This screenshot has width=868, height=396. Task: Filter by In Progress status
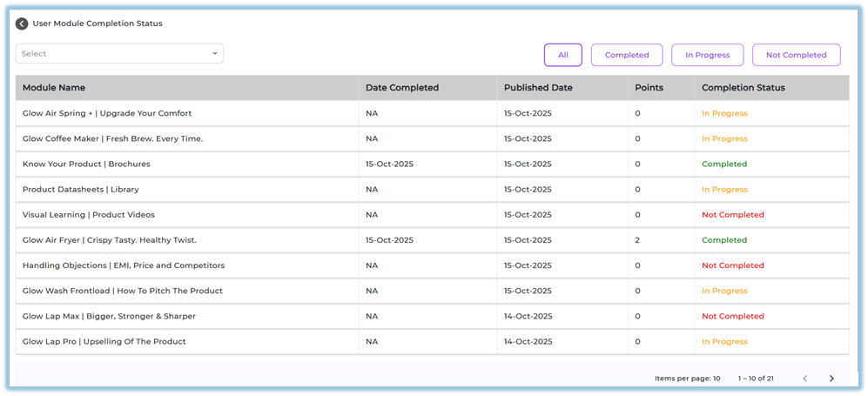pyautogui.click(x=707, y=55)
